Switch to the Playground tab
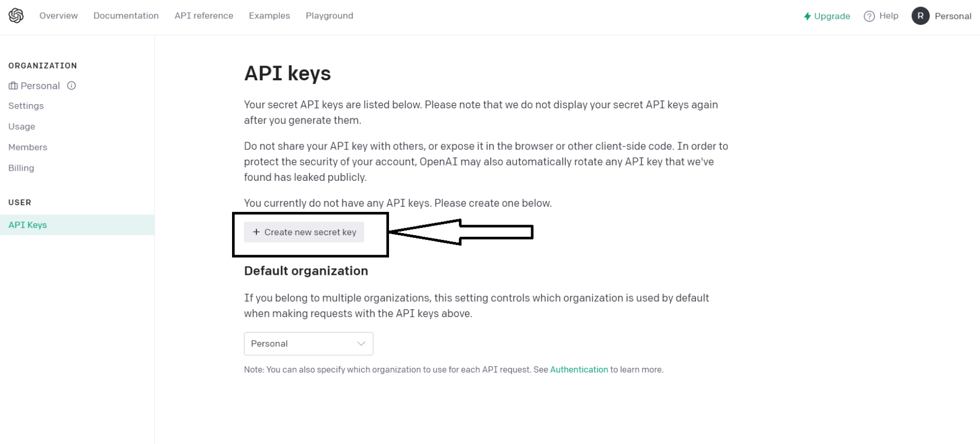Image resolution: width=980 pixels, height=444 pixels. coord(329,16)
